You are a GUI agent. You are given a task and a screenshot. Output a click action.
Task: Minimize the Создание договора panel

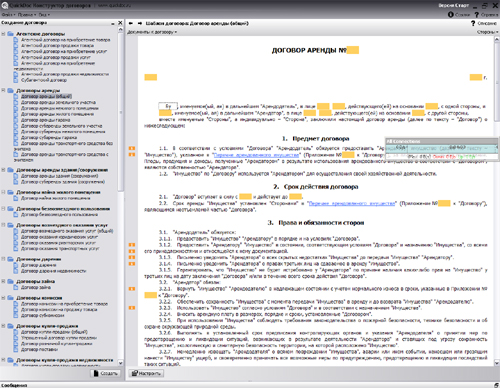click(x=113, y=23)
